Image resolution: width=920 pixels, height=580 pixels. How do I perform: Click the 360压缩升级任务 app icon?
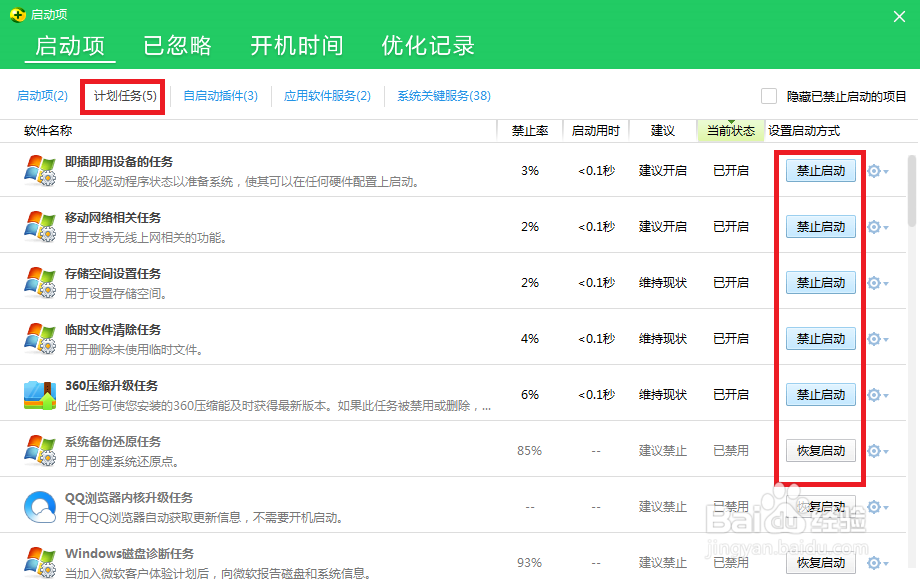(x=41, y=395)
